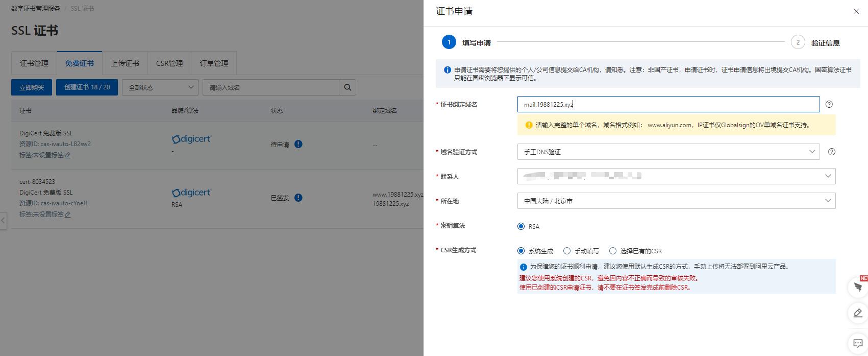
Task: Click 资源ID: cas-ivauto-LB2sw2 text
Action: tap(55, 144)
